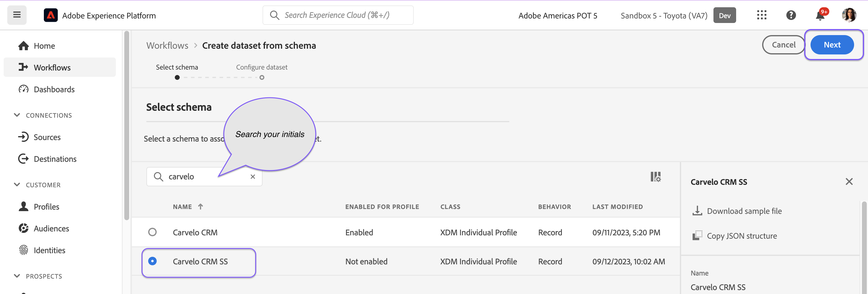Image resolution: width=868 pixels, height=294 pixels.
Task: Click the Select schema step marker
Action: 177,77
